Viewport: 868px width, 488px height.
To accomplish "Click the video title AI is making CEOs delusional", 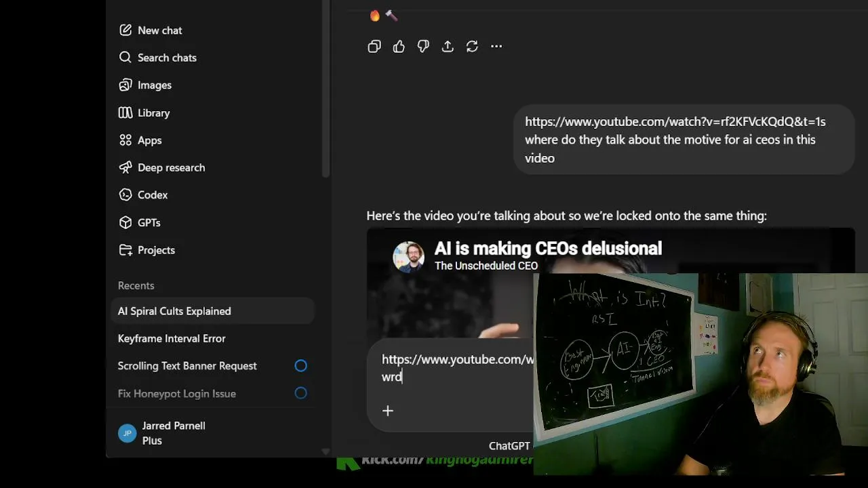I will click(548, 248).
